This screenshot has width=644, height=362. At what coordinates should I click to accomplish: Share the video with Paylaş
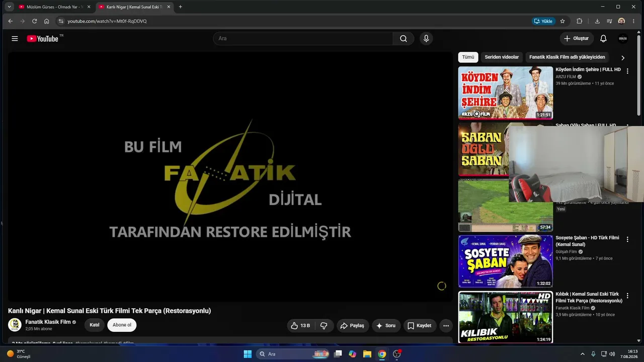point(353,326)
